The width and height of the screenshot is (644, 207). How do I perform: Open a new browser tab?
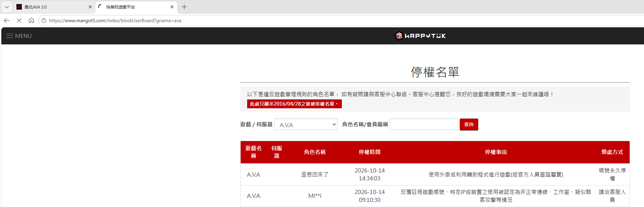click(184, 7)
